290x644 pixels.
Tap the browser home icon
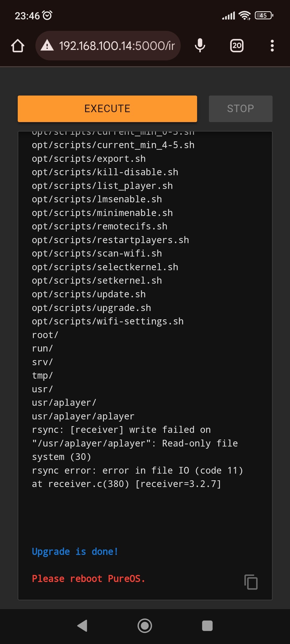(x=18, y=46)
